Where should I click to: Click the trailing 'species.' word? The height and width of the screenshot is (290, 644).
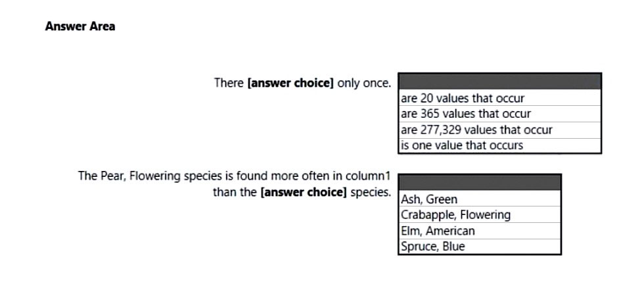click(x=371, y=192)
